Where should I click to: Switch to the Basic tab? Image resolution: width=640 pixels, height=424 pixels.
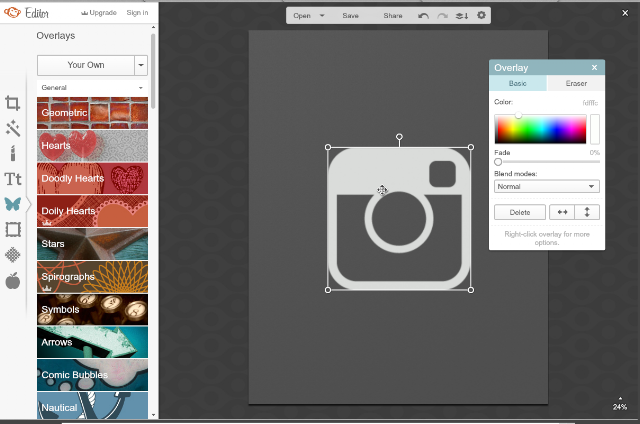coord(518,83)
